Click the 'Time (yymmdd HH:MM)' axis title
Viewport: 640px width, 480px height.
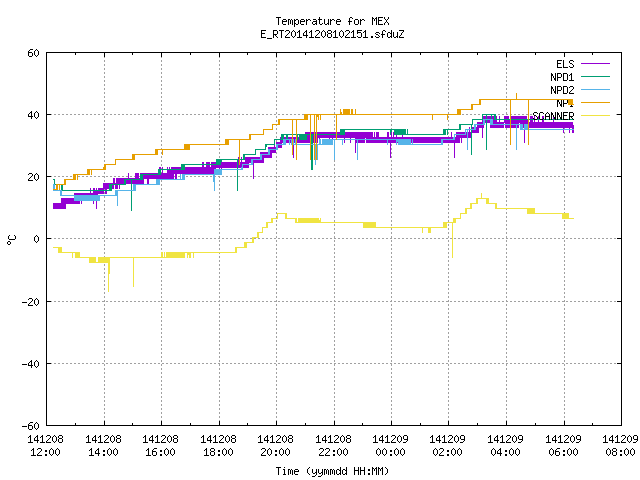pyautogui.click(x=332, y=471)
